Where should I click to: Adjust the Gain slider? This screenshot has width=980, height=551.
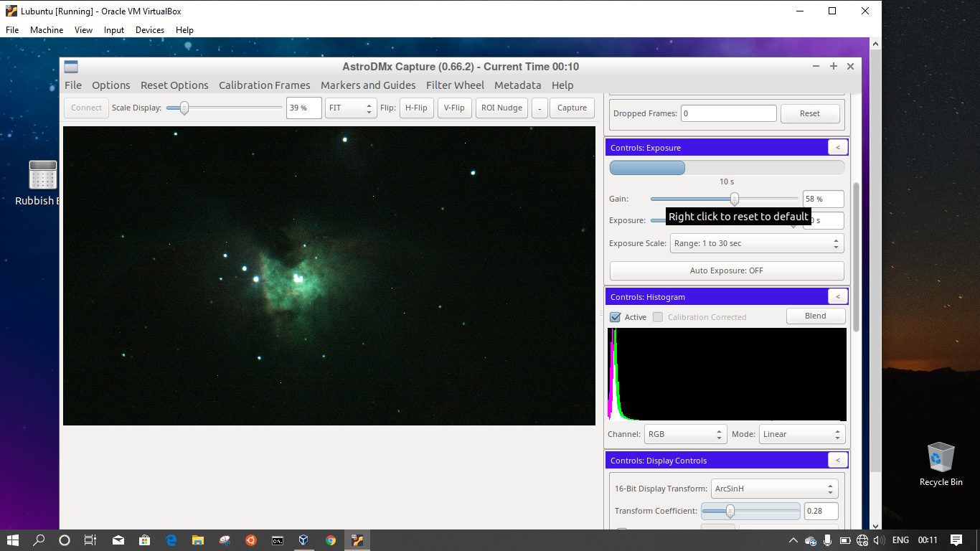(x=733, y=199)
